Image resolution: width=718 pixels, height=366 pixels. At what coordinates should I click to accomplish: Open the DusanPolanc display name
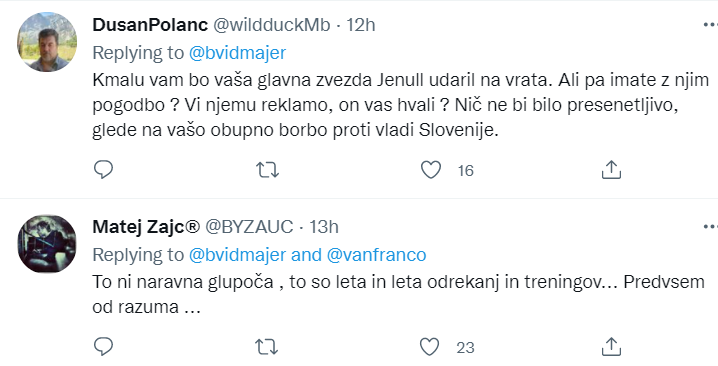coord(150,25)
